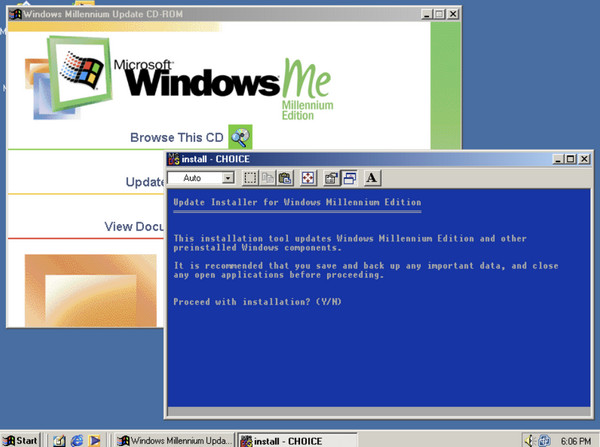Close the install - CHOICE window

tap(584, 159)
